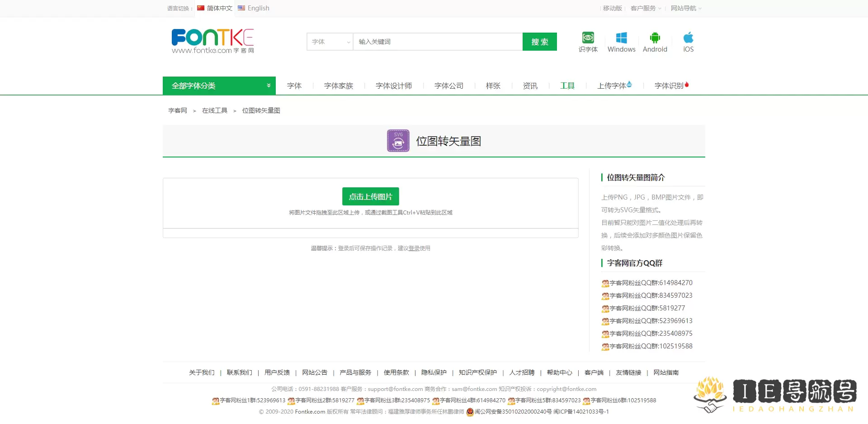Click the Windows download icon

tap(621, 37)
